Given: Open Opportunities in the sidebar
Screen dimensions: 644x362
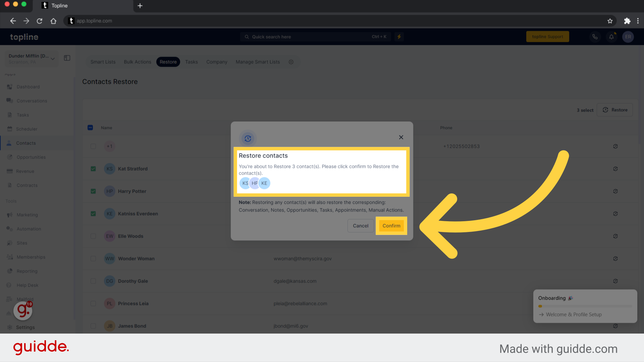Looking at the screenshot, I should tap(31, 157).
